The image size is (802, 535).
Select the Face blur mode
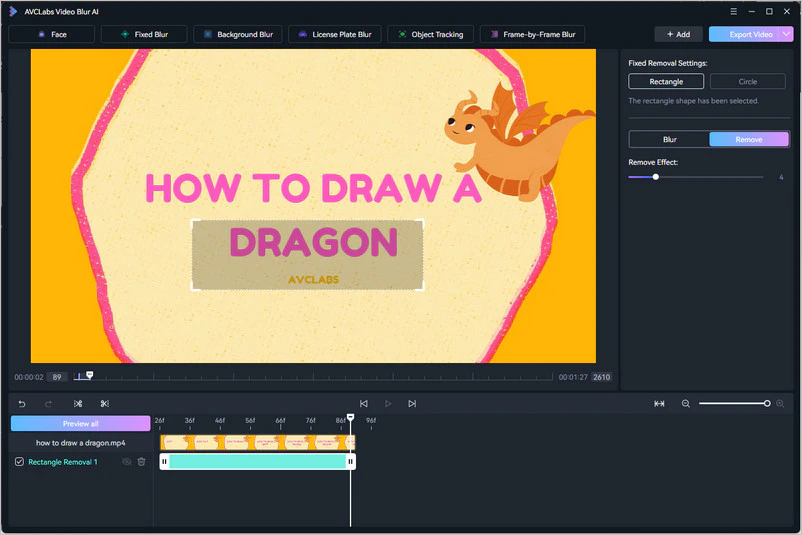[52, 34]
